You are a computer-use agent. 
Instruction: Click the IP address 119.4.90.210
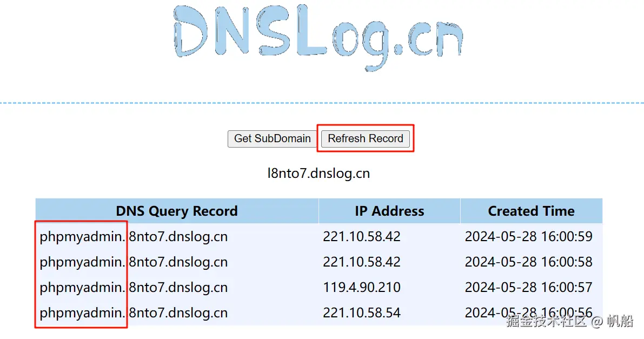click(x=362, y=287)
